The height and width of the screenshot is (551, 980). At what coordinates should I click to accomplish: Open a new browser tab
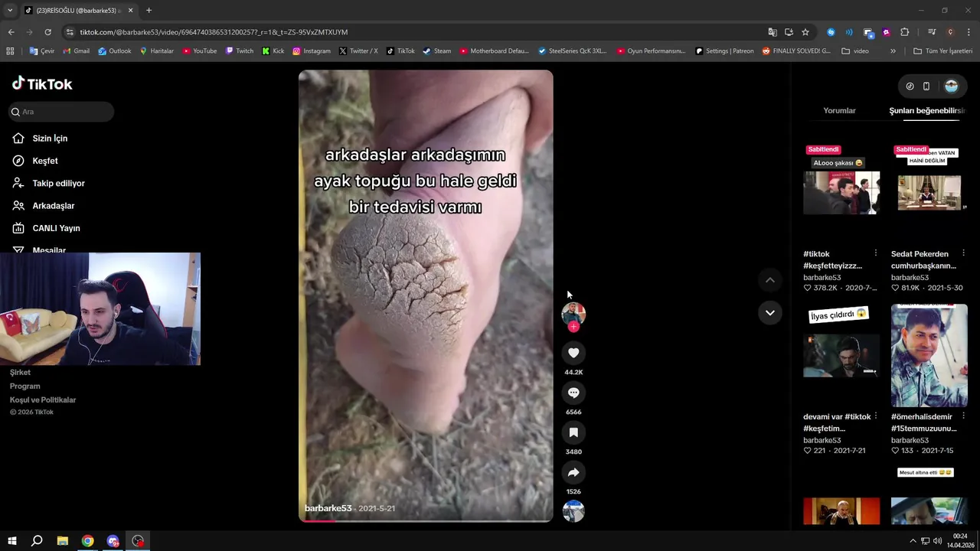pos(149,11)
